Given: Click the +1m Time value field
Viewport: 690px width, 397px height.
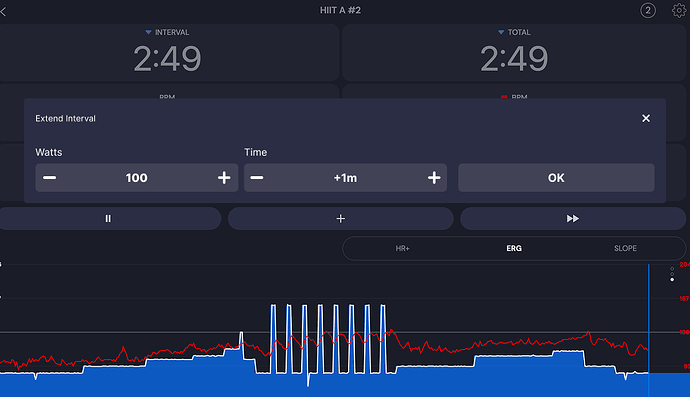Looking at the screenshot, I should pyautogui.click(x=345, y=178).
